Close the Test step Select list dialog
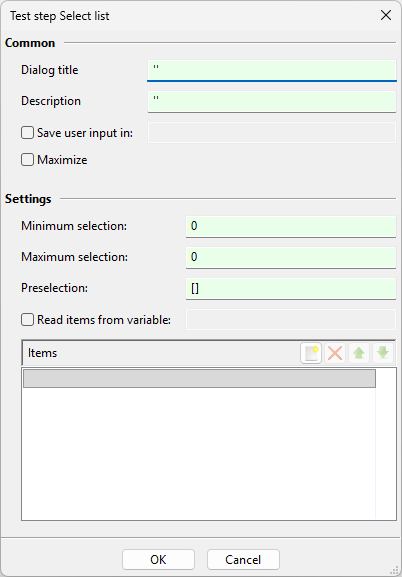Viewport: 402px width, 577px height. tap(386, 15)
